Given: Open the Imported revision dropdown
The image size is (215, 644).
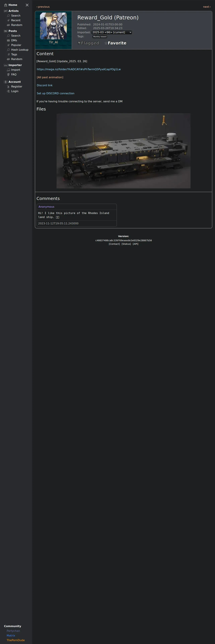Looking at the screenshot, I should (x=112, y=32).
